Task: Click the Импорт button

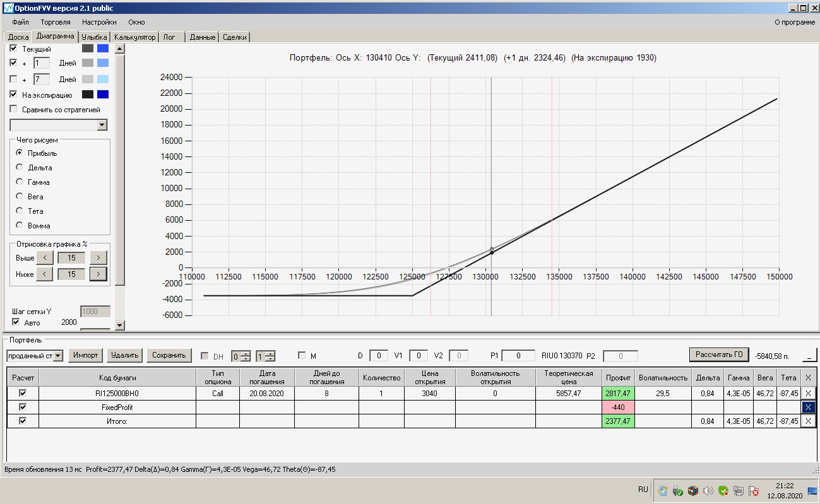Action: coord(86,355)
